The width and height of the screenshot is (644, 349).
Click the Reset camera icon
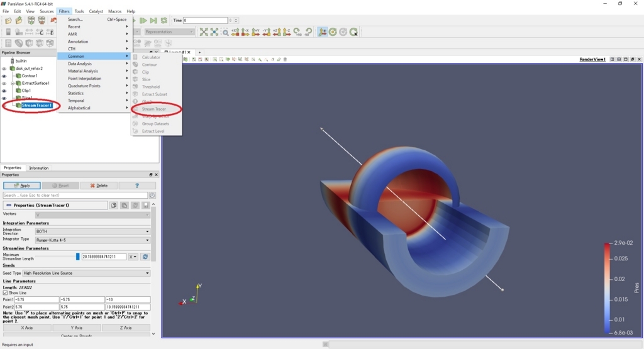tap(204, 32)
